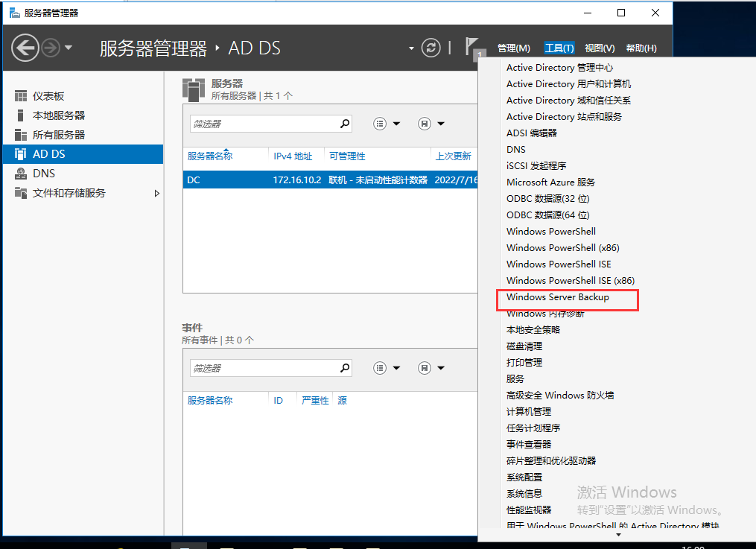This screenshot has width=756, height=549.
Task: Expand the 文件和存储服务 arrow
Action: [156, 193]
